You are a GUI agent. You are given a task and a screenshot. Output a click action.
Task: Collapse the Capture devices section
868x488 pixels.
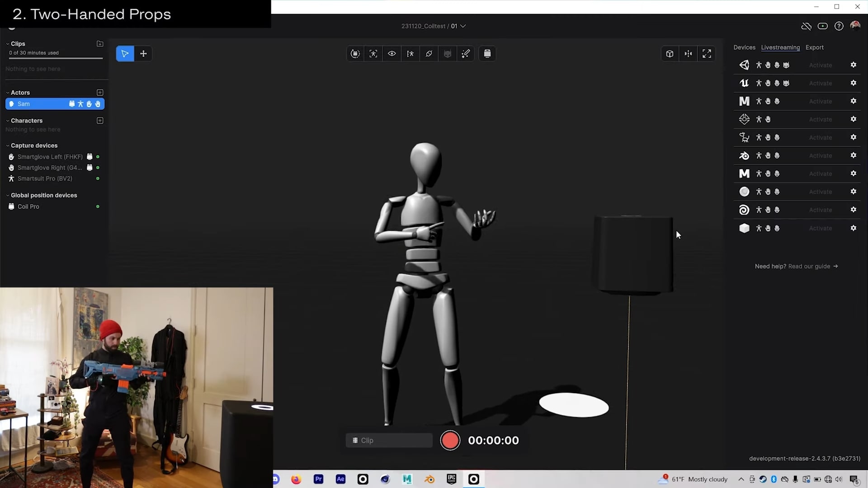(7, 145)
